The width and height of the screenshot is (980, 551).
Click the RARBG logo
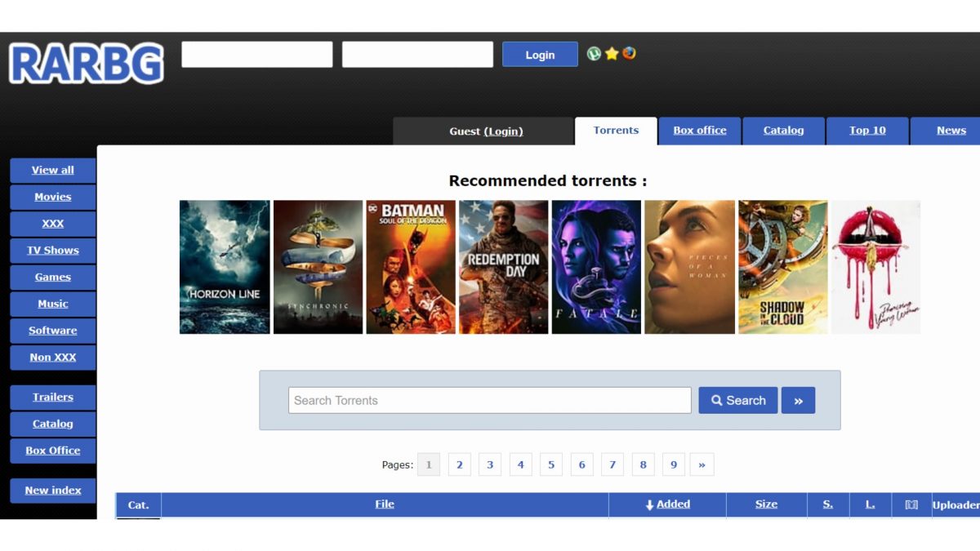click(x=87, y=64)
